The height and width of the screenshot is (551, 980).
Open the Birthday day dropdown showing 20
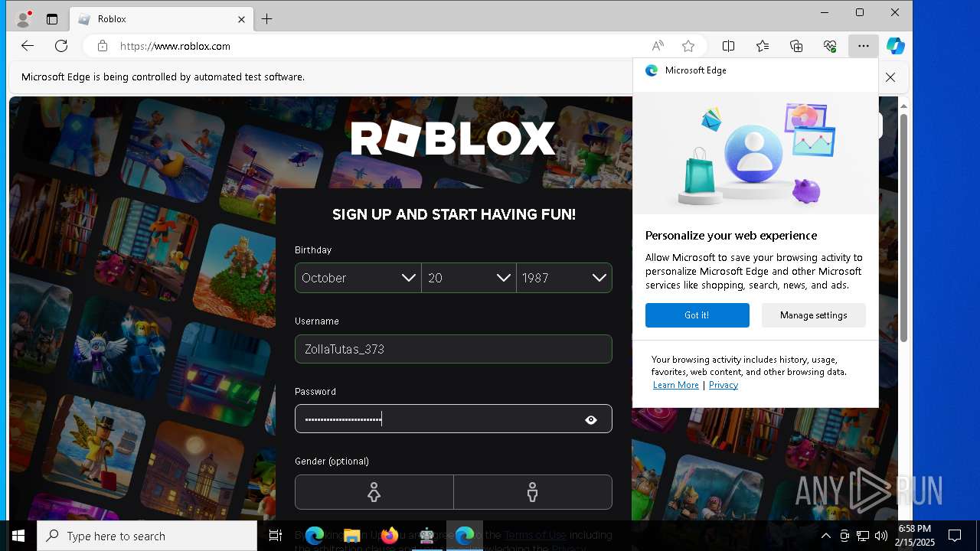[469, 278]
